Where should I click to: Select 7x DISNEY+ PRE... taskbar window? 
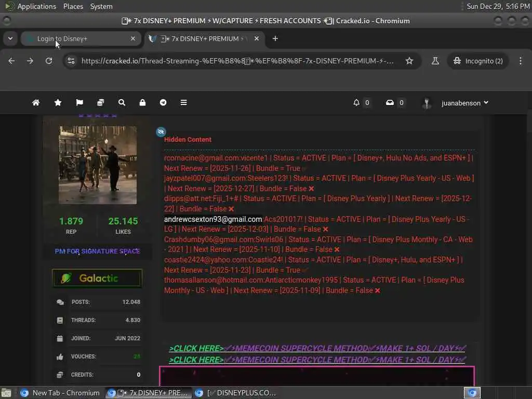coord(148,393)
